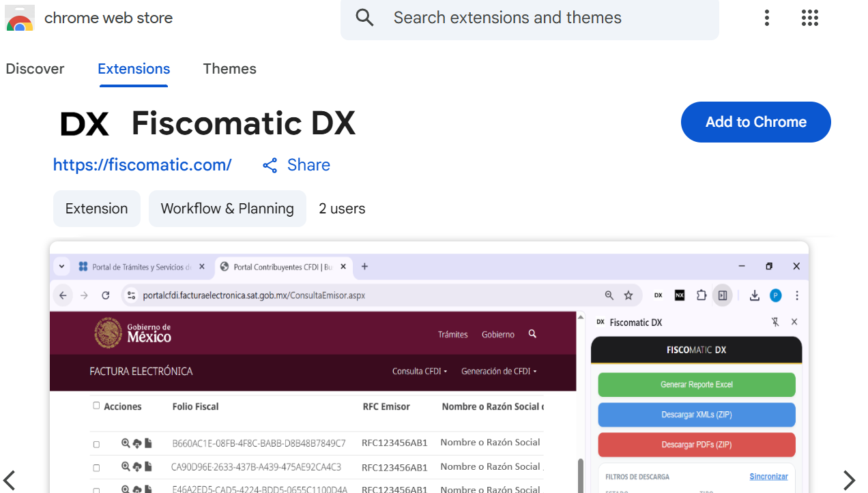Click the Extension category chip
The height and width of the screenshot is (493, 868).
(97, 209)
